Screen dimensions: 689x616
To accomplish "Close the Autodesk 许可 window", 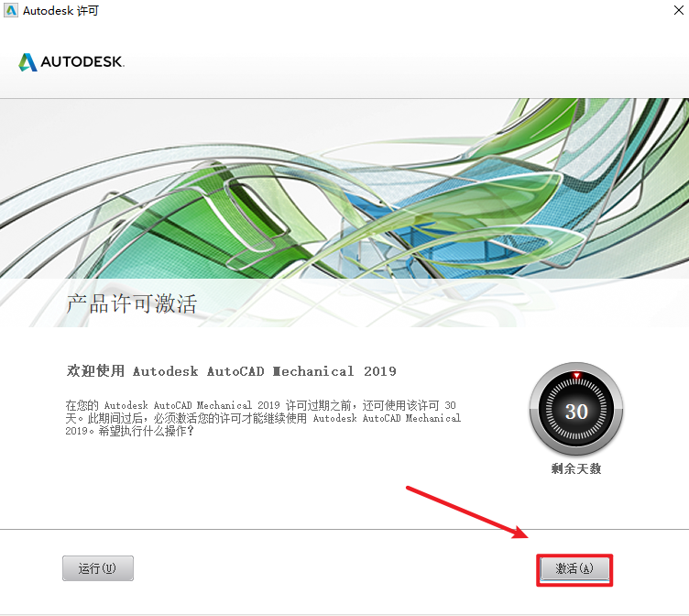I will click(x=678, y=10).
